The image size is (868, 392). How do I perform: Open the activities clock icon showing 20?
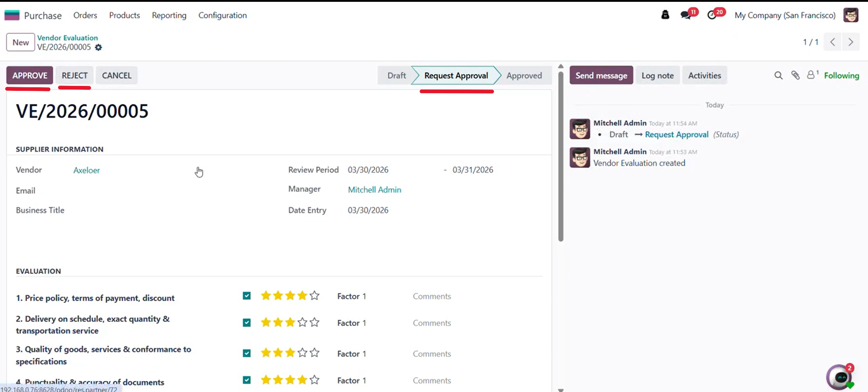click(x=712, y=15)
